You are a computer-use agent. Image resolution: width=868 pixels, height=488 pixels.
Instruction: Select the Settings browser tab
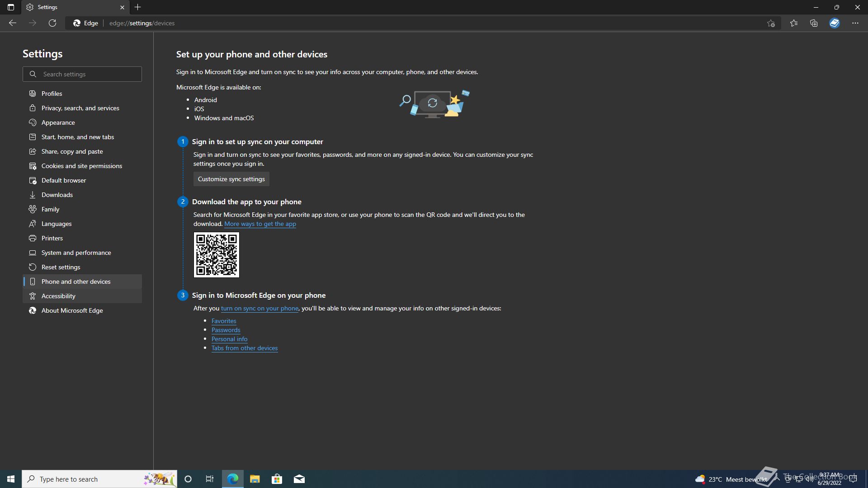tap(75, 7)
